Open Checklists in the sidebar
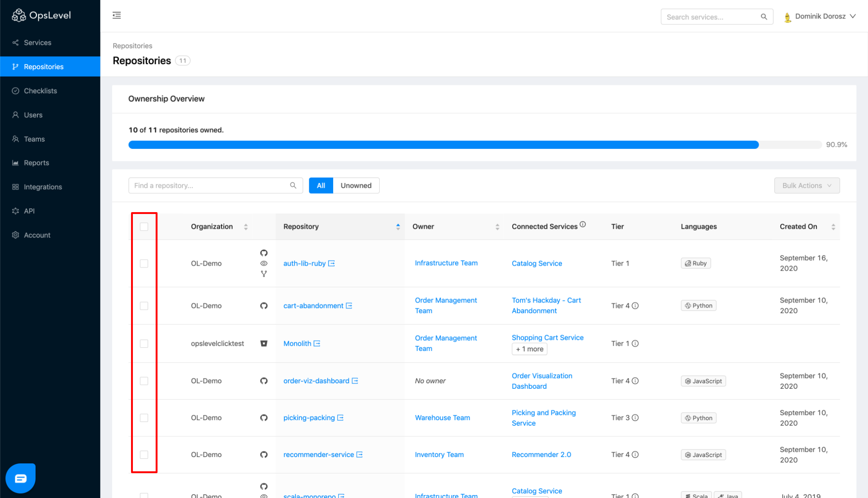This screenshot has height=498, width=868. [50, 91]
